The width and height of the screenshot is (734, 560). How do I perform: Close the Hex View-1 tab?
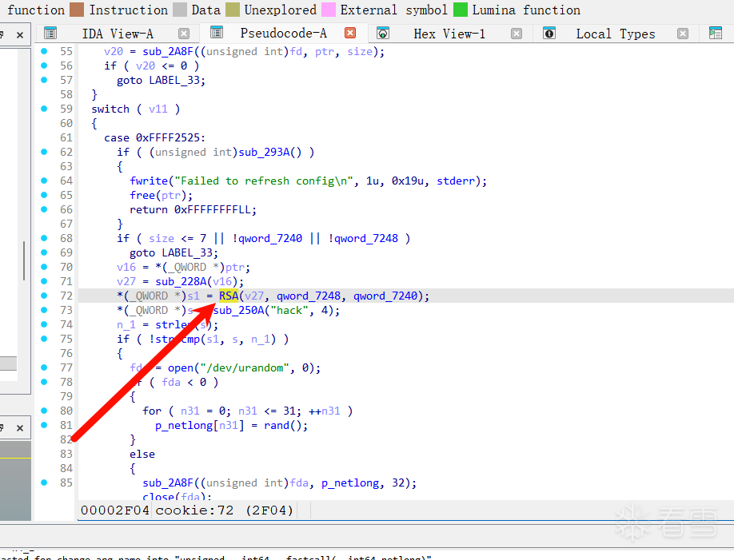point(517,34)
